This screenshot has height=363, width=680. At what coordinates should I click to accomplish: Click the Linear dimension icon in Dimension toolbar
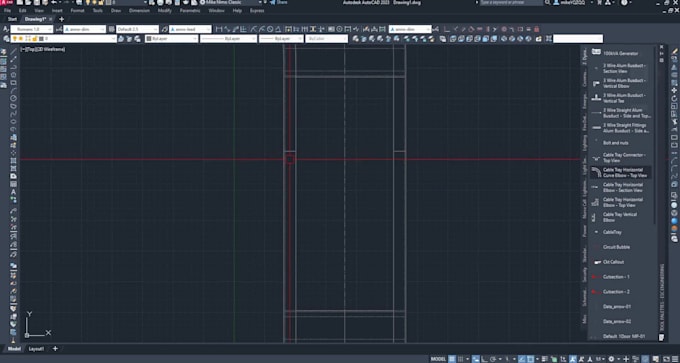pos(219,29)
